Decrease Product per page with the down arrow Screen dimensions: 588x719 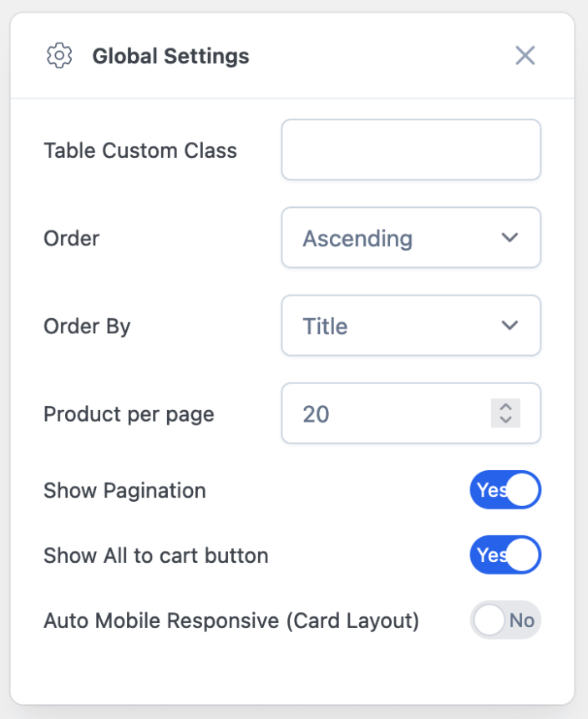click(x=505, y=419)
